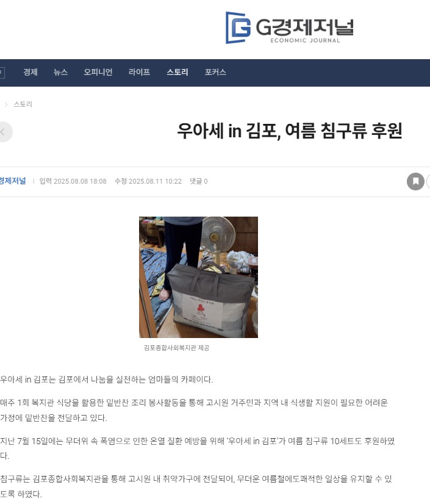The image size is (430, 504).
Task: Click the breadcrumb chevron before 스토리
Action: pos(5,104)
